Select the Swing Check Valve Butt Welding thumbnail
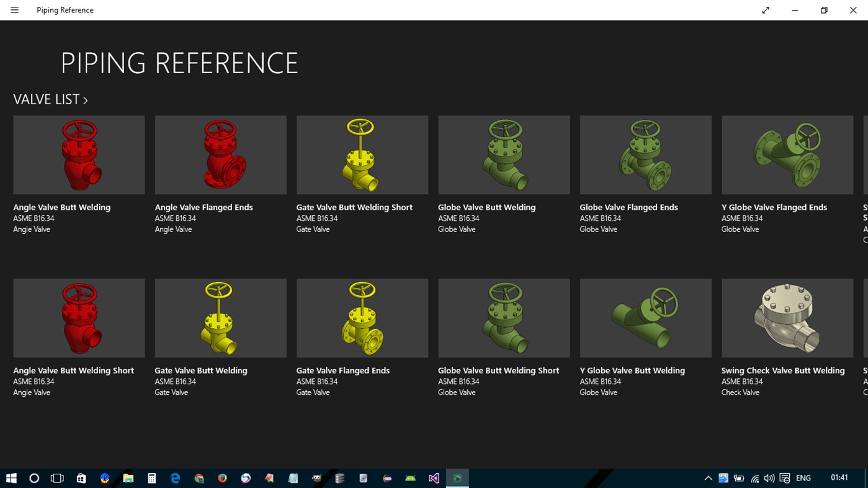The height and width of the screenshot is (488, 868). (x=787, y=317)
